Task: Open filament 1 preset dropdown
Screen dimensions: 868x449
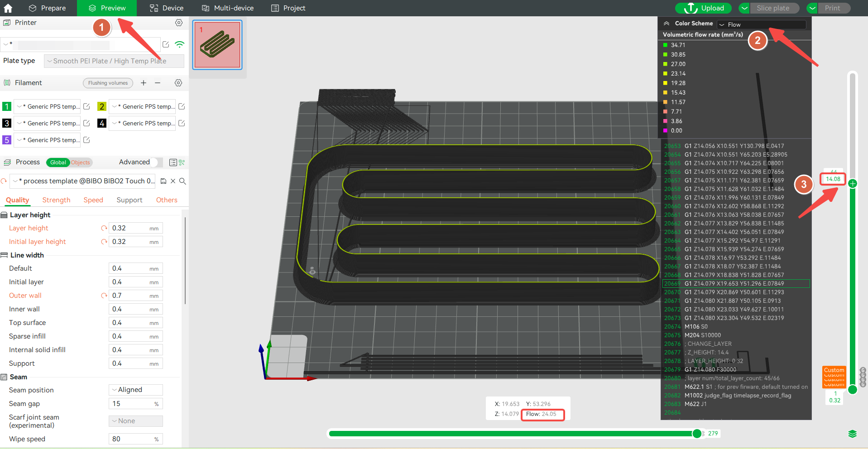Action: [47, 106]
